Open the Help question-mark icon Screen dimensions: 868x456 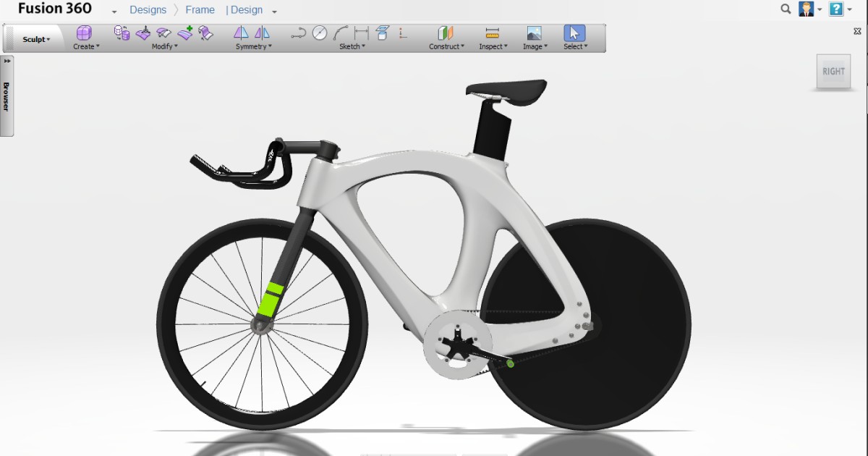coord(837,9)
